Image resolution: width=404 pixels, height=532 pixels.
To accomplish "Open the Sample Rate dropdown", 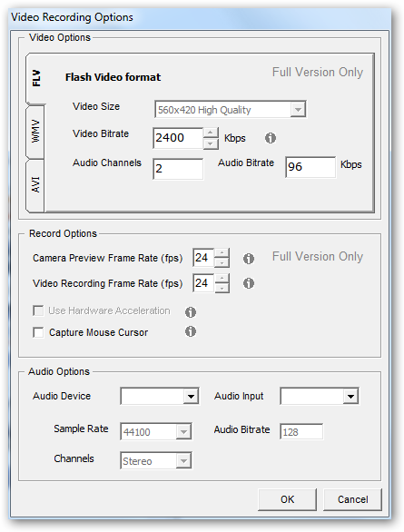I will 156,431.
